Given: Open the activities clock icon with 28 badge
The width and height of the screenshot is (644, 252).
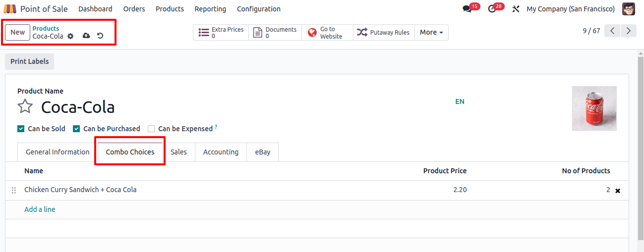Looking at the screenshot, I should [x=492, y=9].
